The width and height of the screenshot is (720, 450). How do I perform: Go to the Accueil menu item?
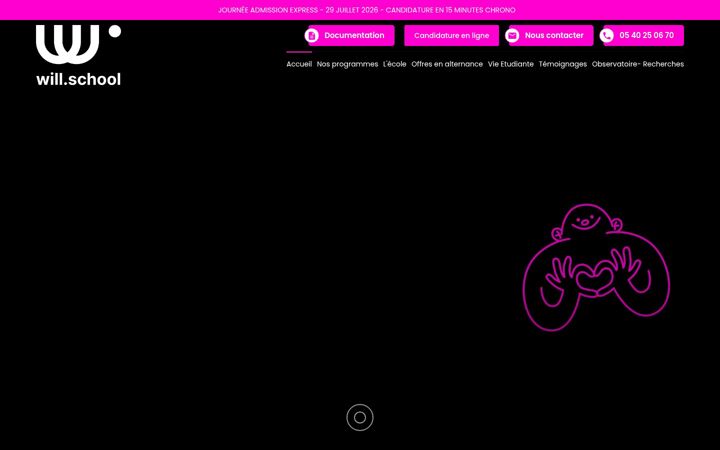click(x=299, y=64)
